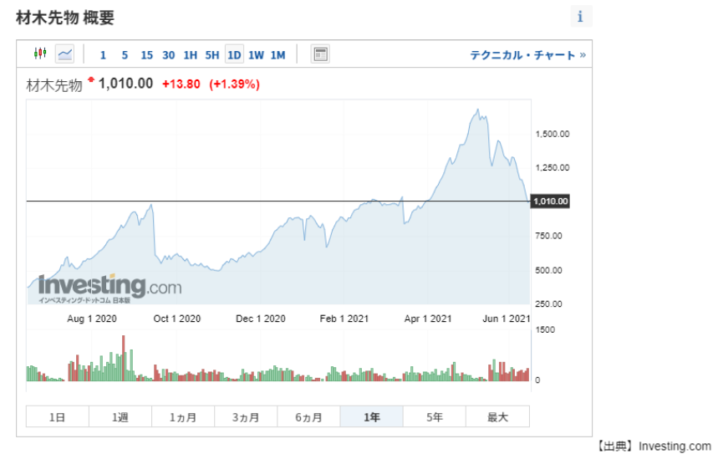Show the 最大 maximum range
The height and width of the screenshot is (454, 718).
pyautogui.click(x=497, y=417)
